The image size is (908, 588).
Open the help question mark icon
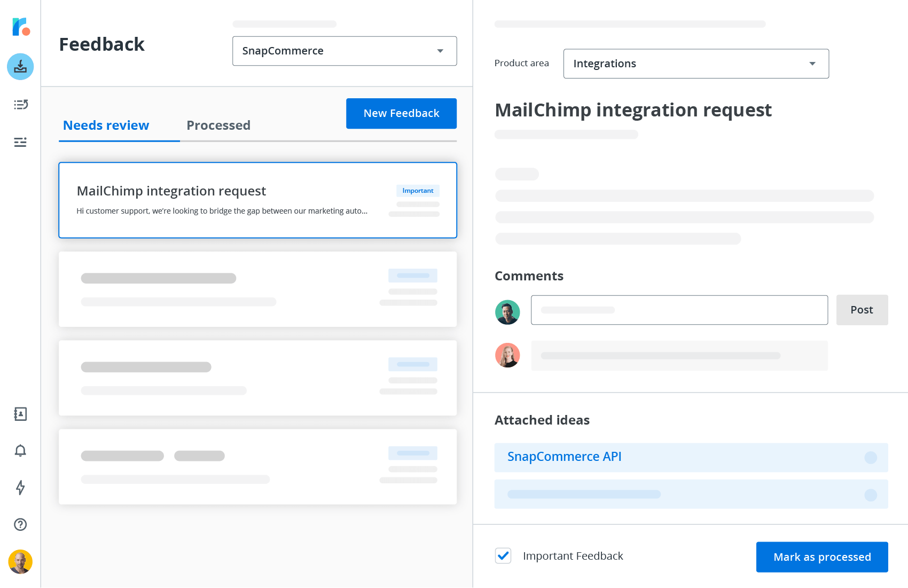[20, 524]
